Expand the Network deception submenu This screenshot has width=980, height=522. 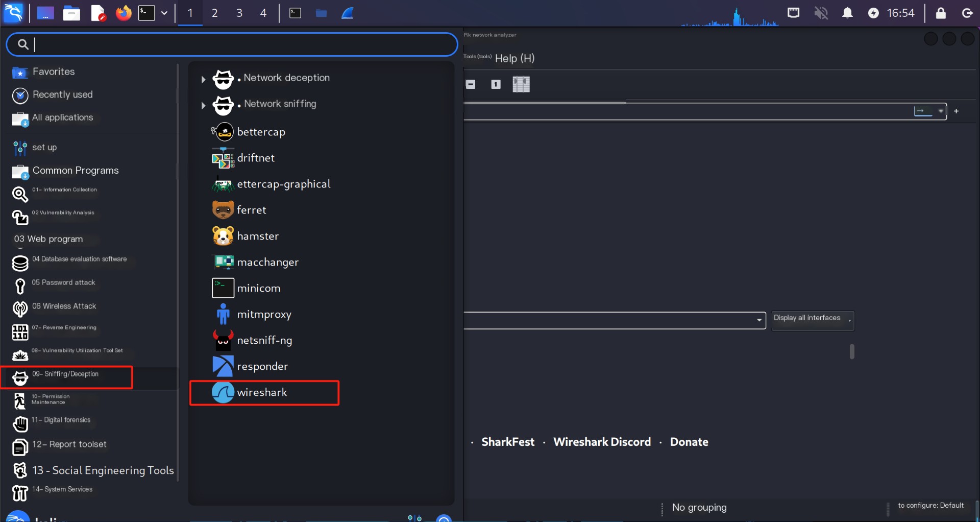pos(203,79)
